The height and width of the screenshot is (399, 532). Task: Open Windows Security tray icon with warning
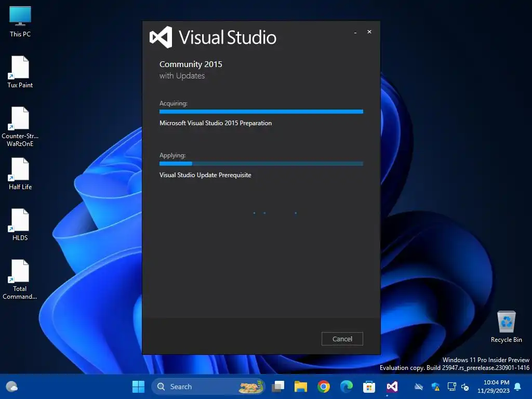click(x=436, y=387)
